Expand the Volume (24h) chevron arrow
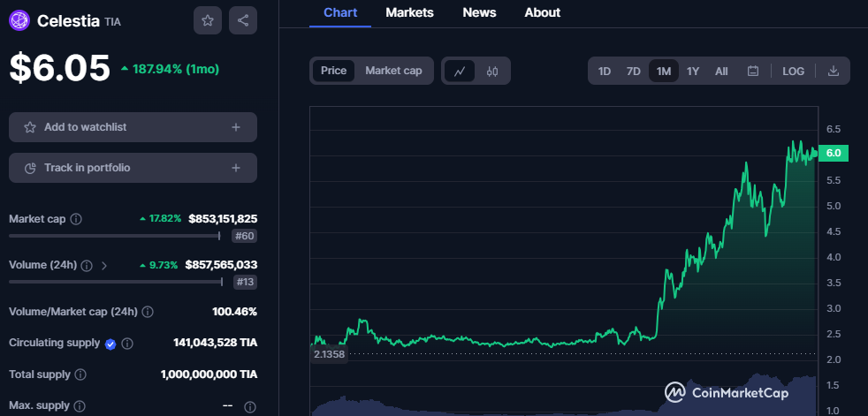 pos(104,265)
